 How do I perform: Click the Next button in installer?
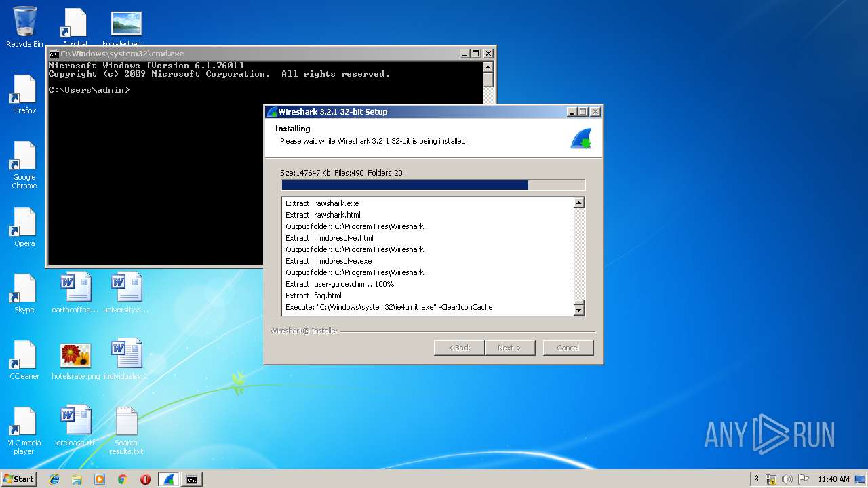pyautogui.click(x=509, y=348)
